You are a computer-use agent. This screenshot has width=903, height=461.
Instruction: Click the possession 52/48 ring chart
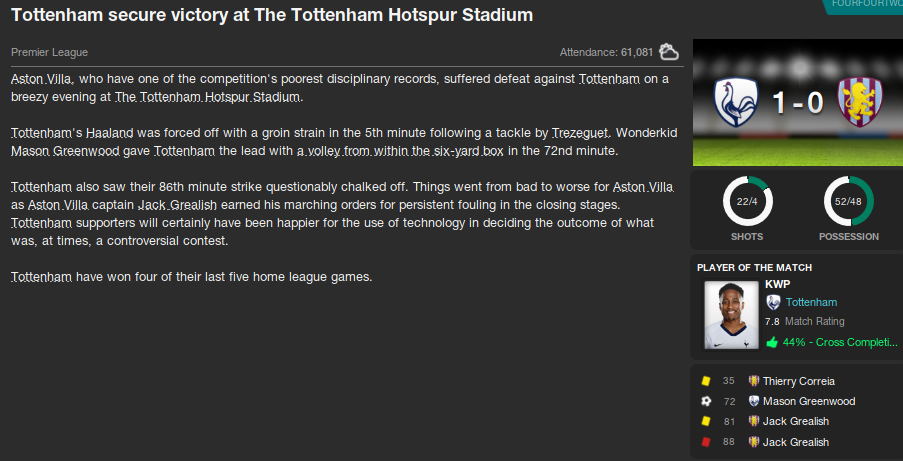(x=848, y=201)
